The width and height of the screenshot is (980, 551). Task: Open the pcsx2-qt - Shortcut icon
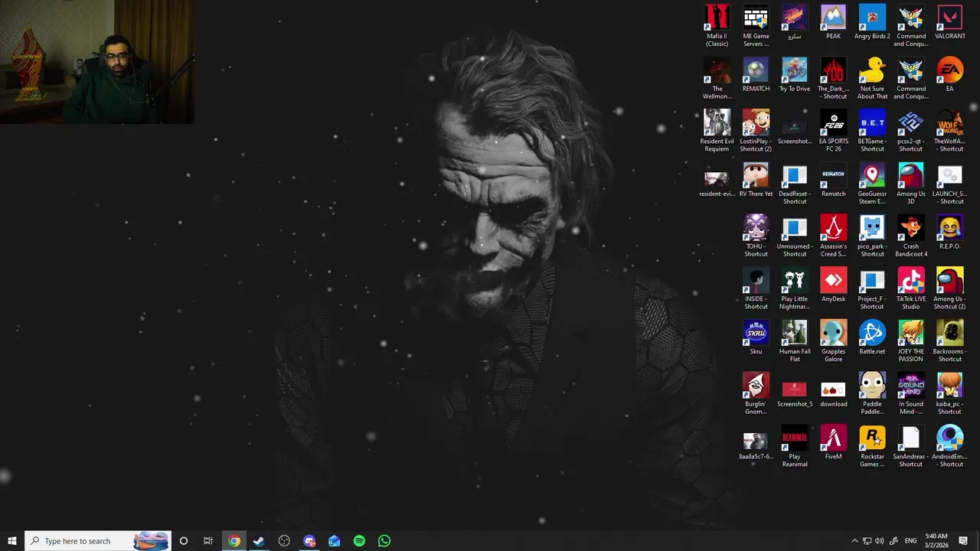pyautogui.click(x=910, y=130)
